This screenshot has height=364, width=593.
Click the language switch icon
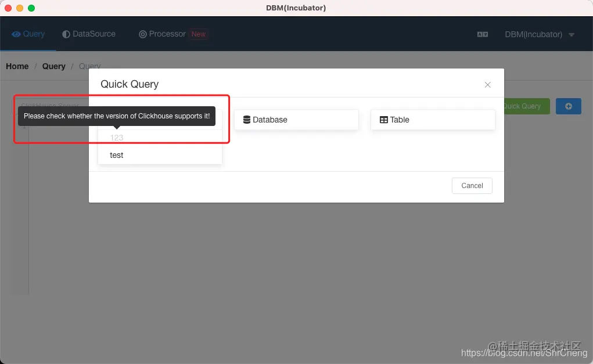(483, 34)
